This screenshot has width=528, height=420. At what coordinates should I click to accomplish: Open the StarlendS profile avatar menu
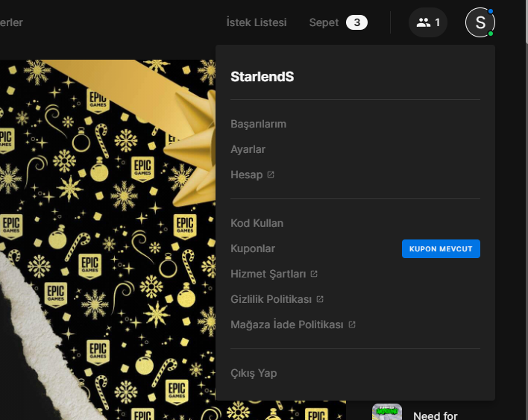(x=480, y=22)
